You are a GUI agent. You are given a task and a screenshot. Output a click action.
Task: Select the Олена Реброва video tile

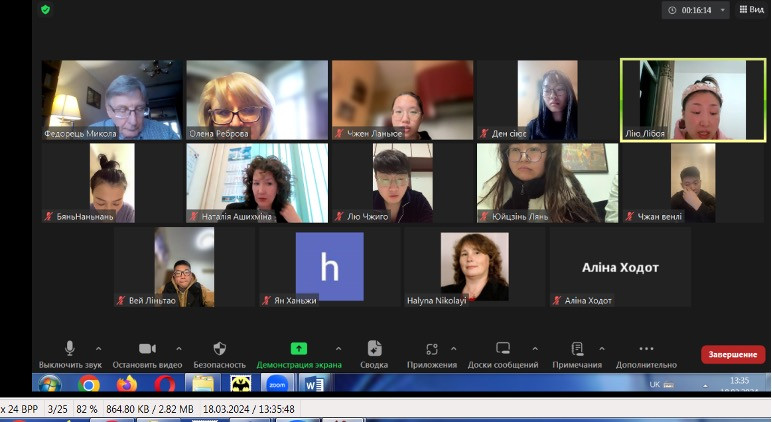pyautogui.click(x=257, y=100)
